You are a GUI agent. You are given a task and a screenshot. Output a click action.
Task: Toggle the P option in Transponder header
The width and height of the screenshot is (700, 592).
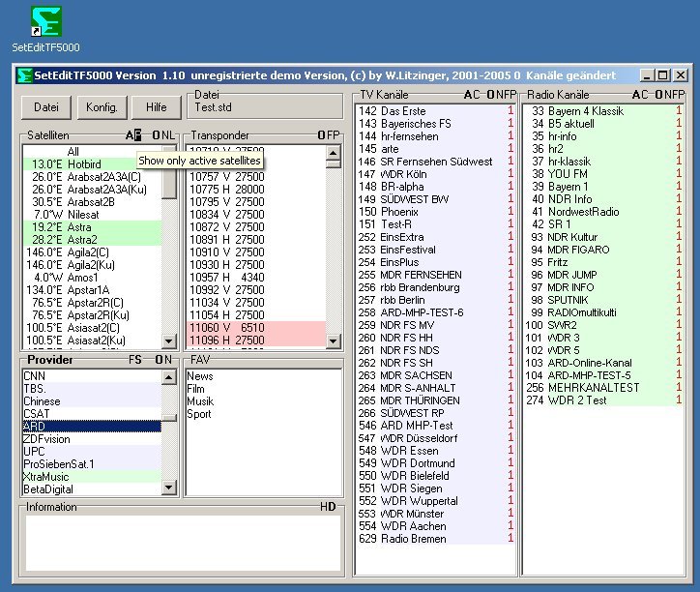(x=336, y=134)
